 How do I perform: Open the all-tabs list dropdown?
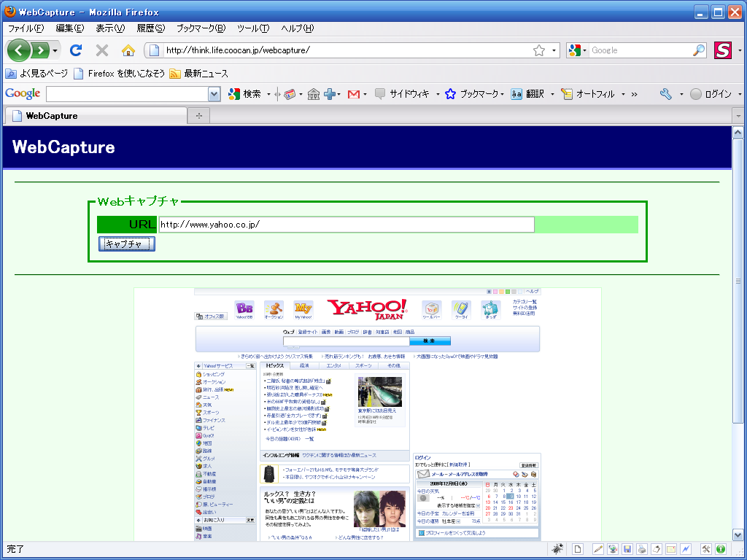click(739, 116)
